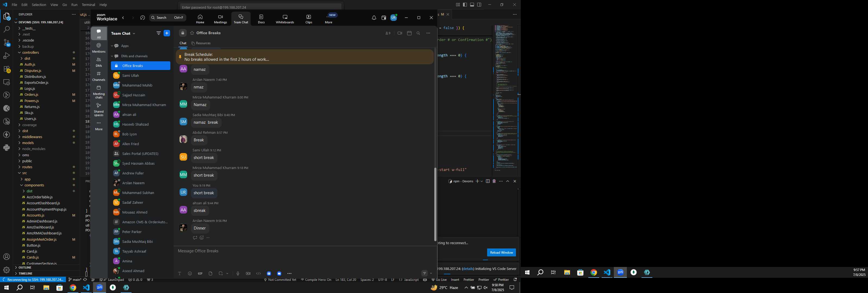The width and height of the screenshot is (868, 293).
Task: Collapse DMs and channels section
Action: (x=112, y=56)
